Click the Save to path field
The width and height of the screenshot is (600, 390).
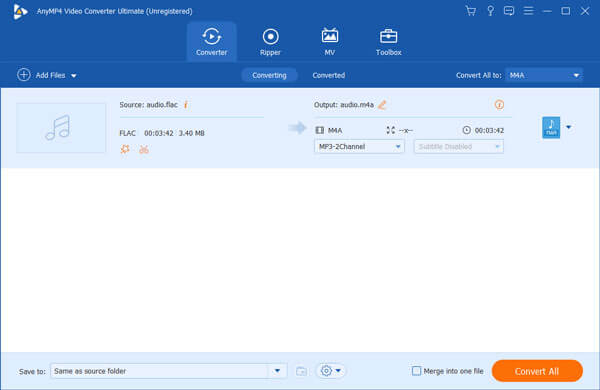pyautogui.click(x=159, y=371)
